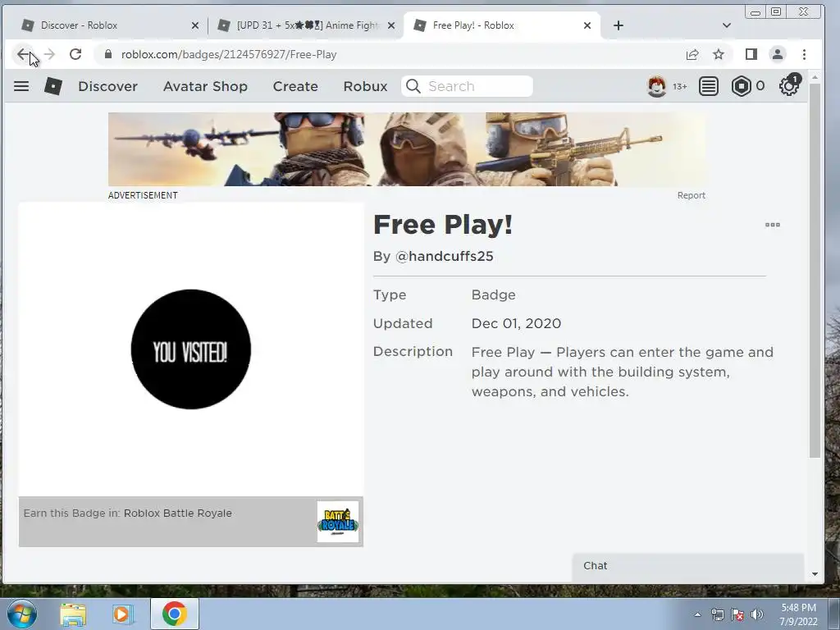Open the Chrome side panel icon
The image size is (840, 630).
[x=751, y=54]
